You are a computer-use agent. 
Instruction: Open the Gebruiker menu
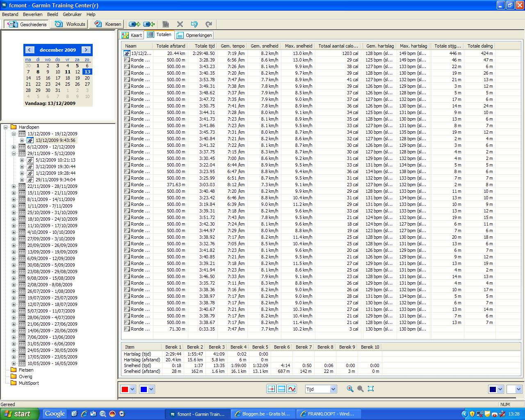(72, 14)
